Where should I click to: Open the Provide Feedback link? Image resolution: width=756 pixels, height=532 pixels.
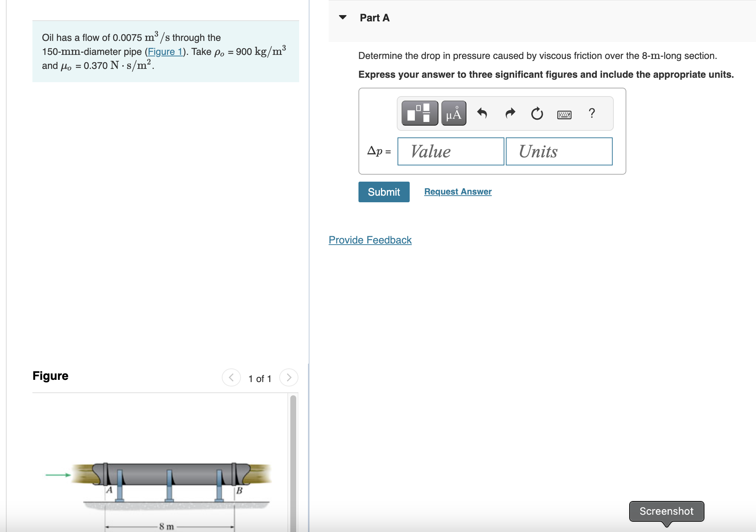(370, 240)
